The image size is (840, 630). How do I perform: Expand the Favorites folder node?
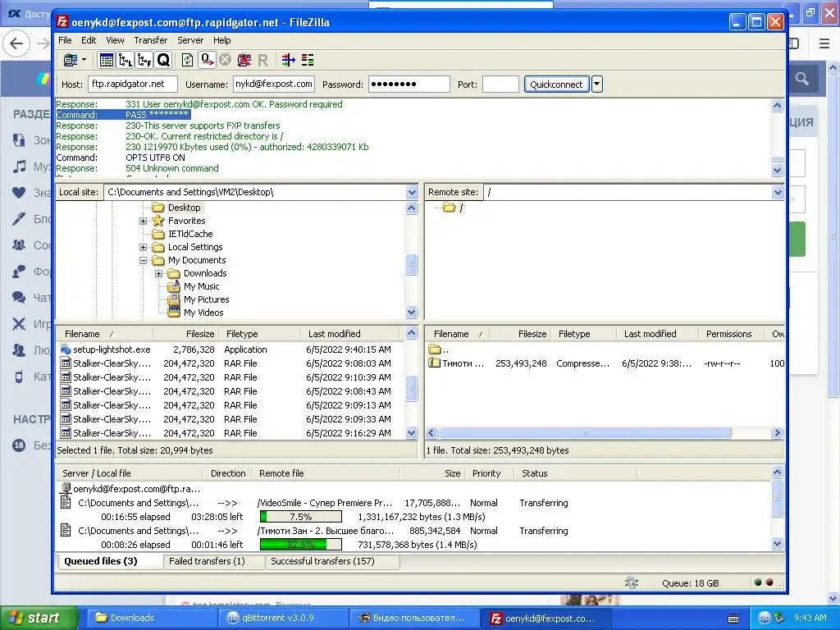pyautogui.click(x=143, y=221)
